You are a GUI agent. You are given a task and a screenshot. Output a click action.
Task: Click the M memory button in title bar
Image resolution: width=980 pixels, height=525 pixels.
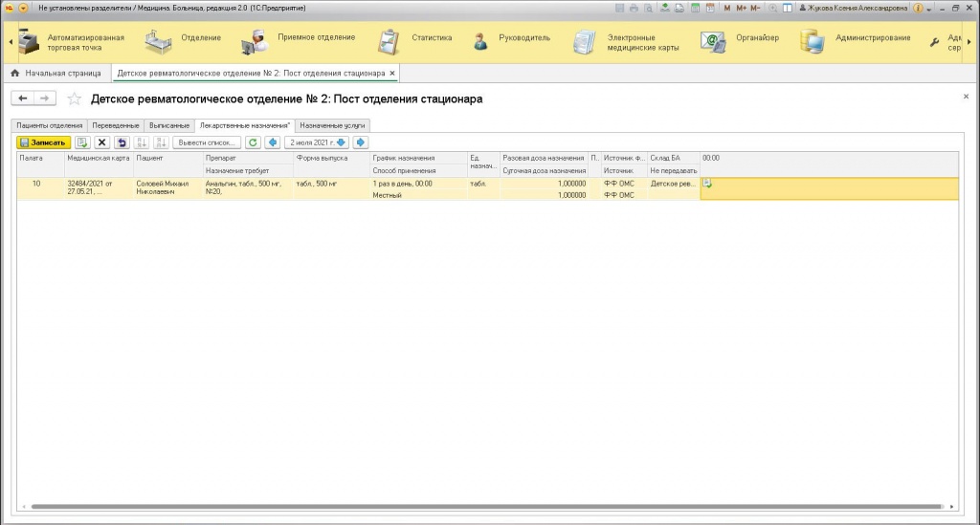tap(727, 8)
